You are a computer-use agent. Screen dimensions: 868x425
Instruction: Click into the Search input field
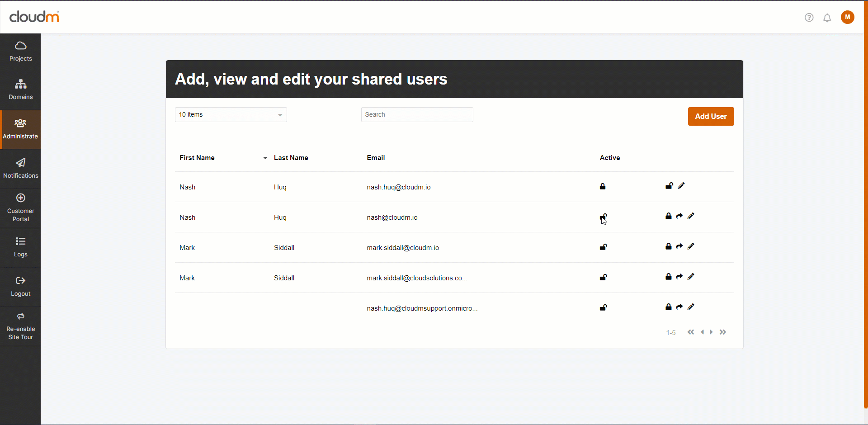click(417, 115)
